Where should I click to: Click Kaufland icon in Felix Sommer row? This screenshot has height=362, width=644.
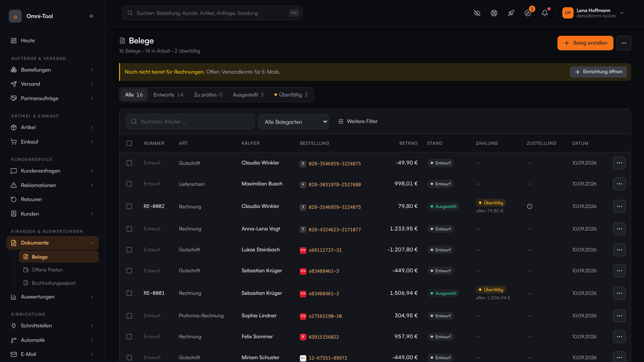click(x=303, y=337)
